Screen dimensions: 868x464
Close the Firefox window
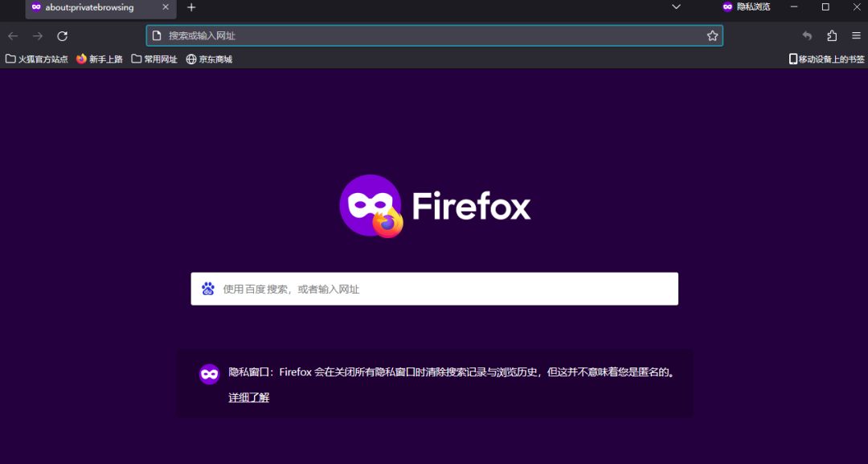[857, 7]
